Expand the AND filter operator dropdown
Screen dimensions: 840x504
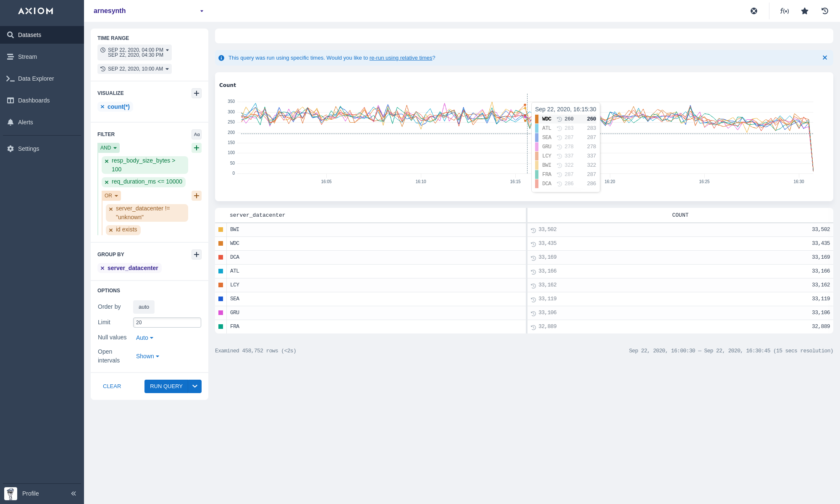point(108,148)
